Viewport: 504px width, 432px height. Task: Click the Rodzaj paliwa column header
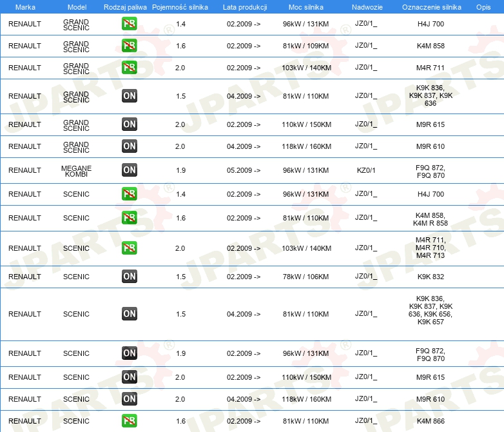pyautogui.click(x=125, y=7)
